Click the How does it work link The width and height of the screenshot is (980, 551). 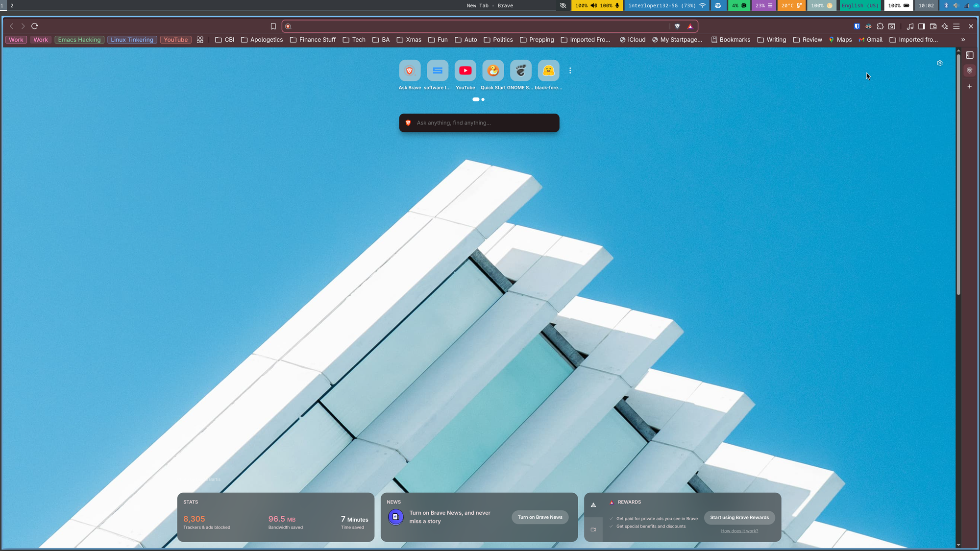[x=739, y=530]
